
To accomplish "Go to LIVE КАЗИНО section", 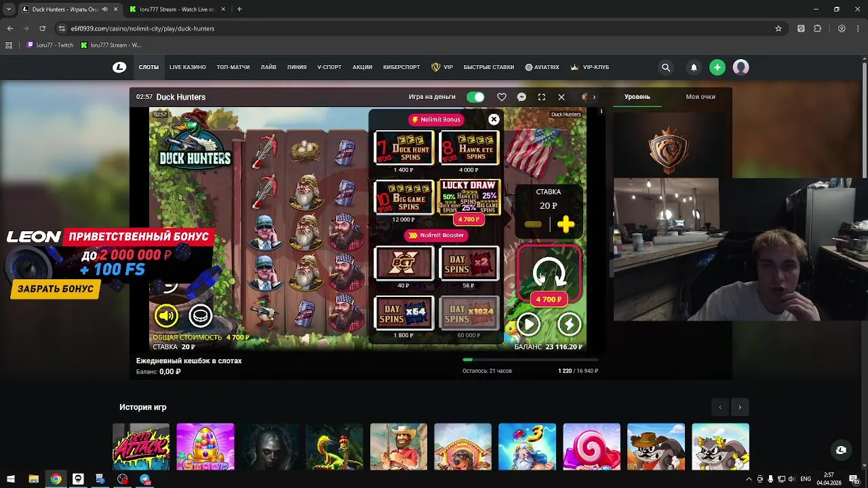I will click(188, 67).
